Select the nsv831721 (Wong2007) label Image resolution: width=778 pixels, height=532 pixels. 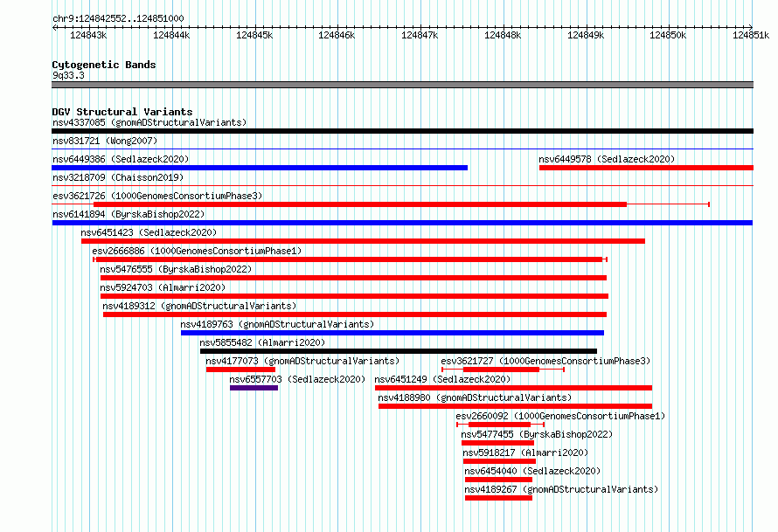pyautogui.click(x=105, y=141)
